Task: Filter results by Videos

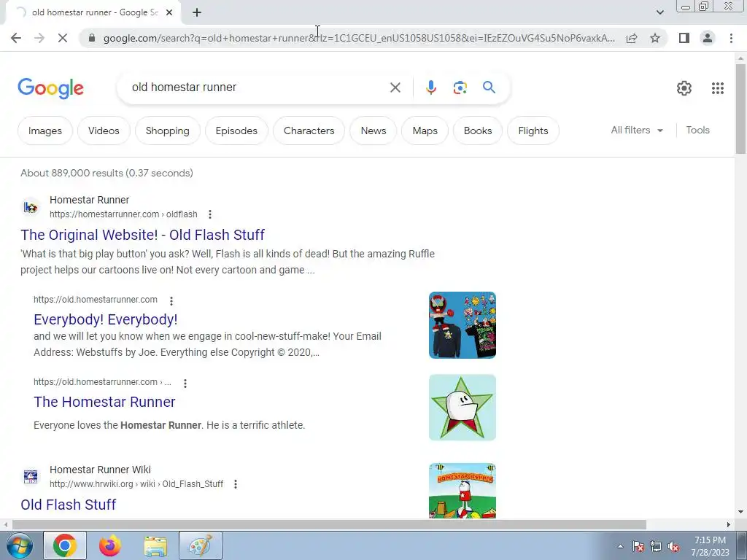Action: coord(104,131)
